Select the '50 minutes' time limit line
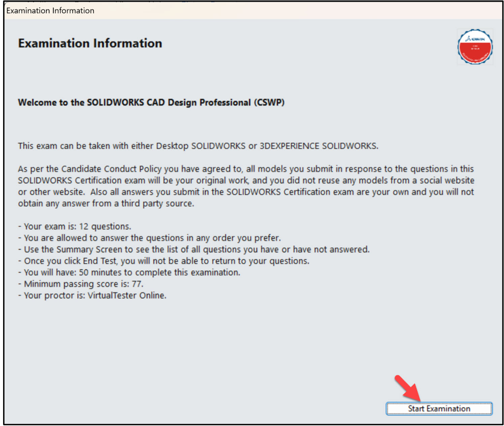 [129, 272]
